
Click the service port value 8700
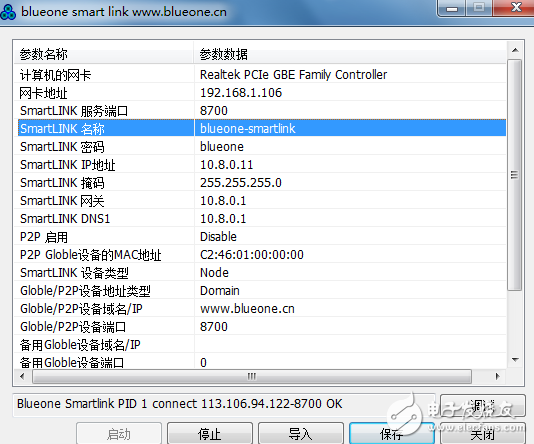click(x=214, y=111)
